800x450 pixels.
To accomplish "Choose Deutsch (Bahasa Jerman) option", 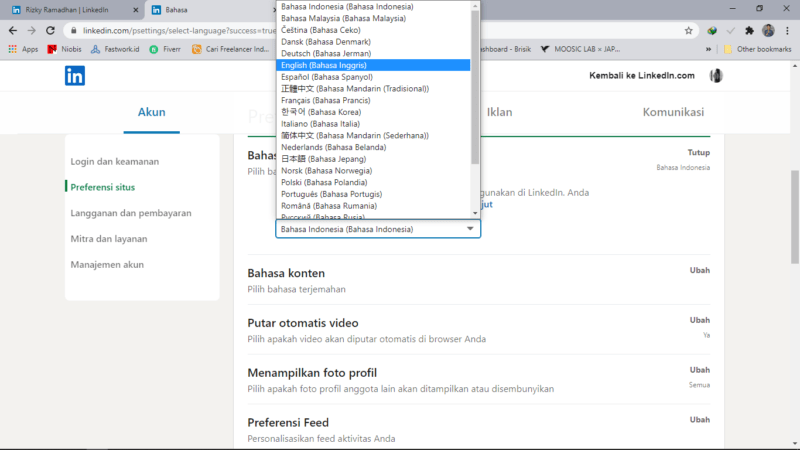I will pyautogui.click(x=373, y=54).
